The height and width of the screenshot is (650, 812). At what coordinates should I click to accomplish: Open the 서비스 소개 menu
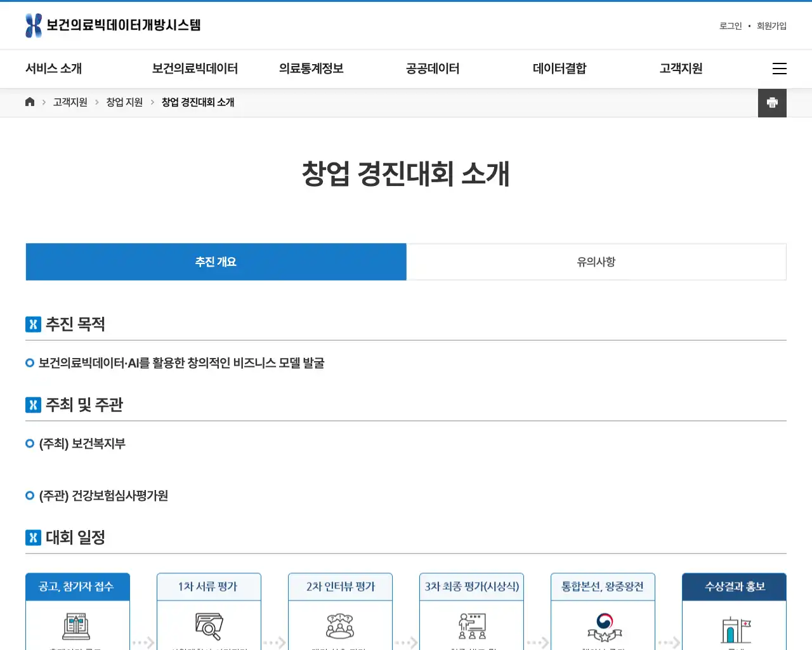[x=54, y=69]
